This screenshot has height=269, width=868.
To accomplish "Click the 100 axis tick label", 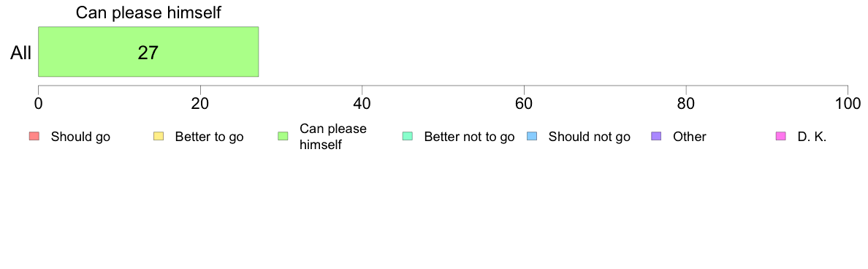I will [x=848, y=103].
